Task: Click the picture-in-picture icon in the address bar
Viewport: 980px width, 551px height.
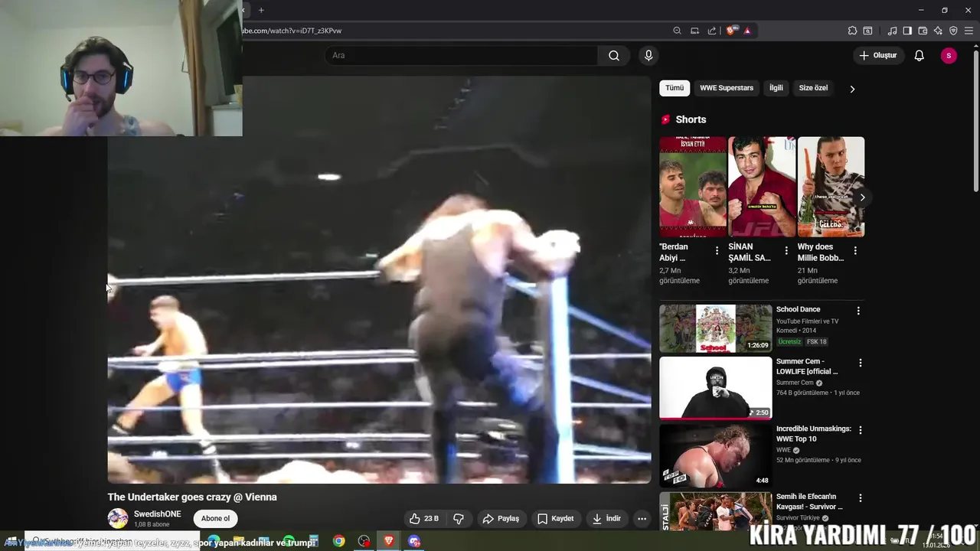Action: 694,31
